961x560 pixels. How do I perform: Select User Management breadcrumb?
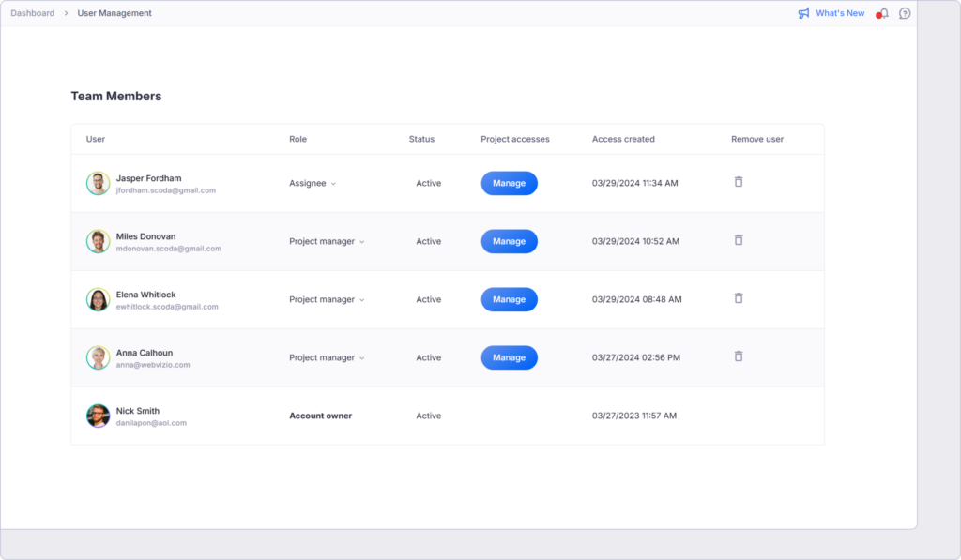(x=114, y=13)
